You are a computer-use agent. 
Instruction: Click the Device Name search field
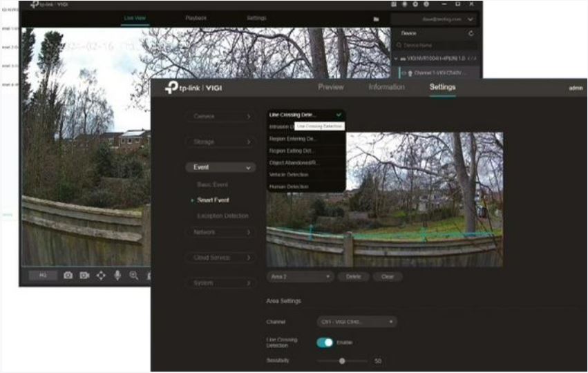(x=435, y=45)
